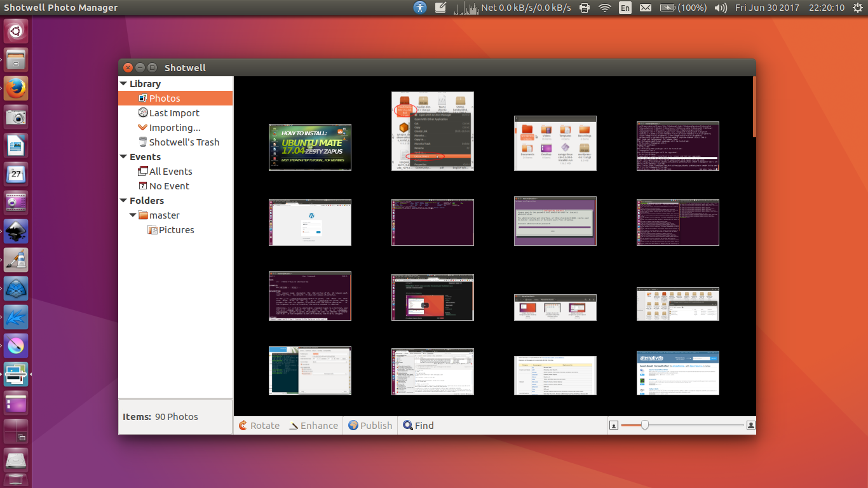Collapse the Events section
868x488 pixels.
point(123,156)
